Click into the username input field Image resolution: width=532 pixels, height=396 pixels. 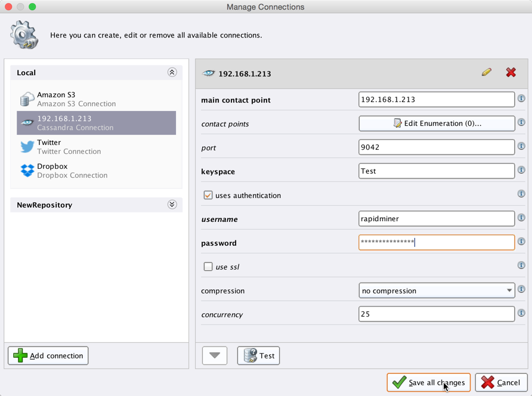point(436,219)
